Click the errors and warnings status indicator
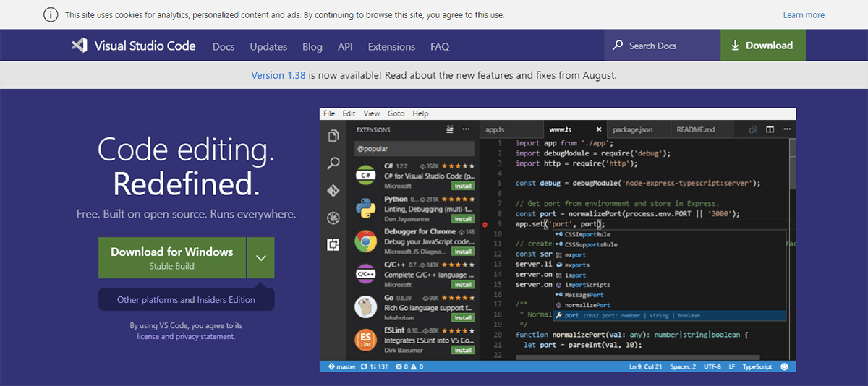This screenshot has width=868, height=386. (409, 366)
